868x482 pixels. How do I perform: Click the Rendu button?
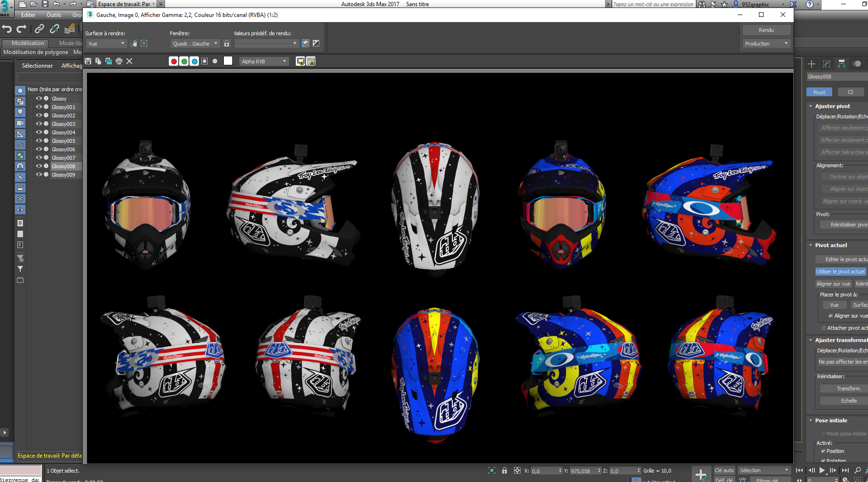click(766, 30)
